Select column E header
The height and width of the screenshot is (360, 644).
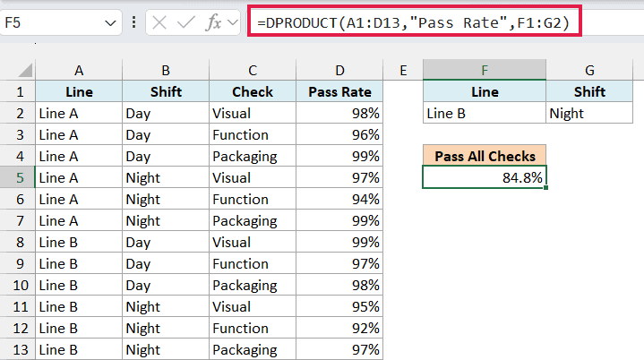tap(403, 70)
